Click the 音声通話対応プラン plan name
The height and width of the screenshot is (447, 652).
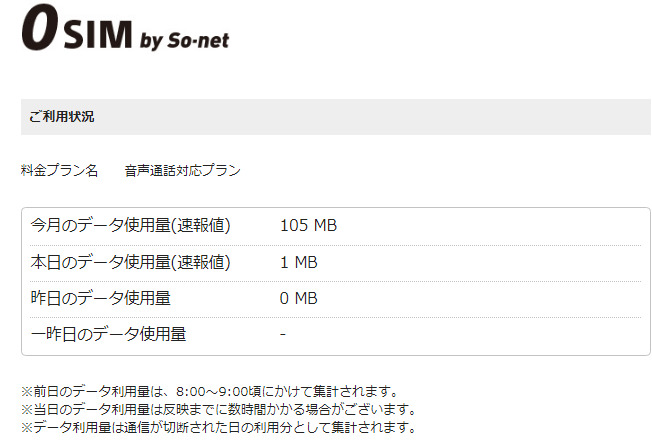[x=182, y=171]
